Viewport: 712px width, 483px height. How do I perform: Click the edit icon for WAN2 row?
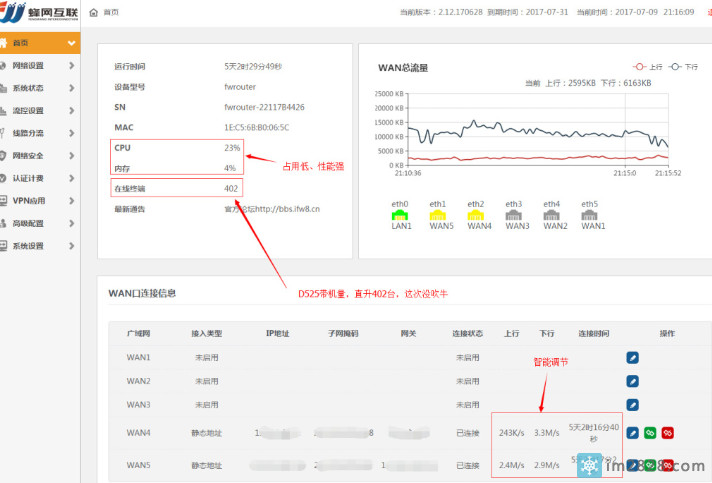pyautogui.click(x=632, y=380)
